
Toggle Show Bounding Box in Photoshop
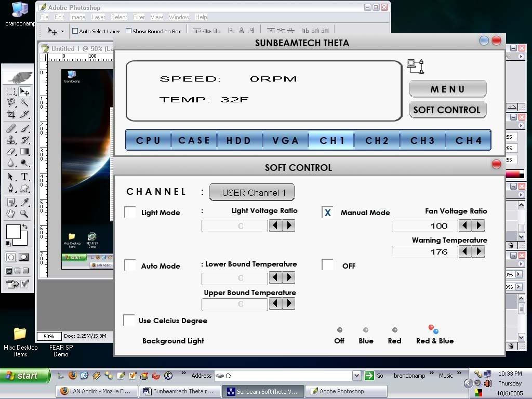click(x=129, y=31)
